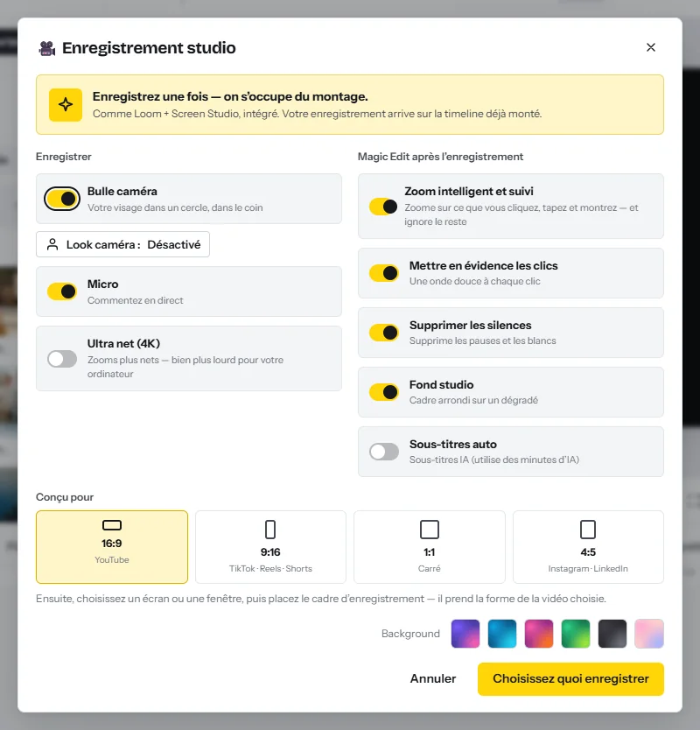Enable the Ultra net (4K) toggle
This screenshot has width=700, height=730.
coord(62,359)
